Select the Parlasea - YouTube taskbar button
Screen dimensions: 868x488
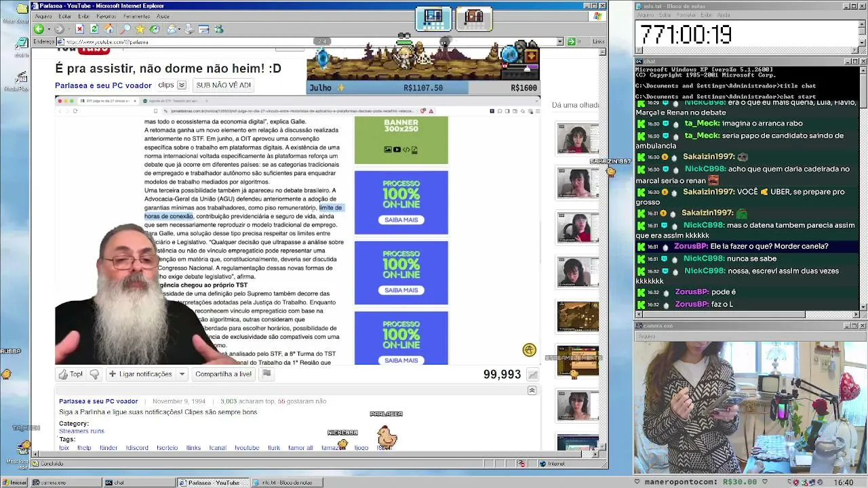click(x=213, y=483)
